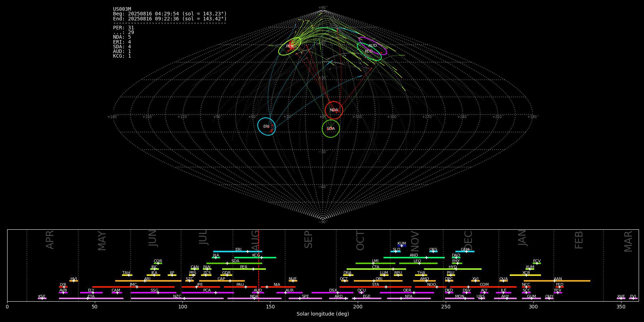644x322 pixels.
Task: Click the 'KCG: 1' count entry
Action: 122,56
